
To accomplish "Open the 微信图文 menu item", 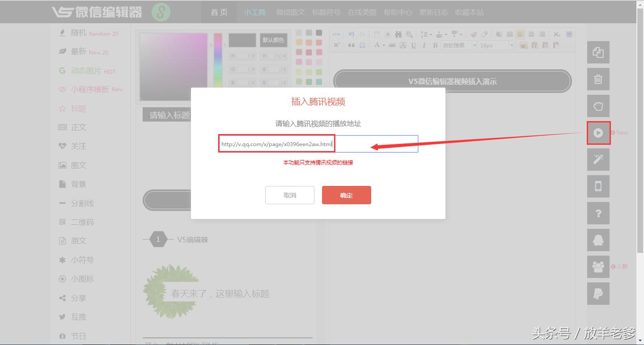I will tap(291, 12).
